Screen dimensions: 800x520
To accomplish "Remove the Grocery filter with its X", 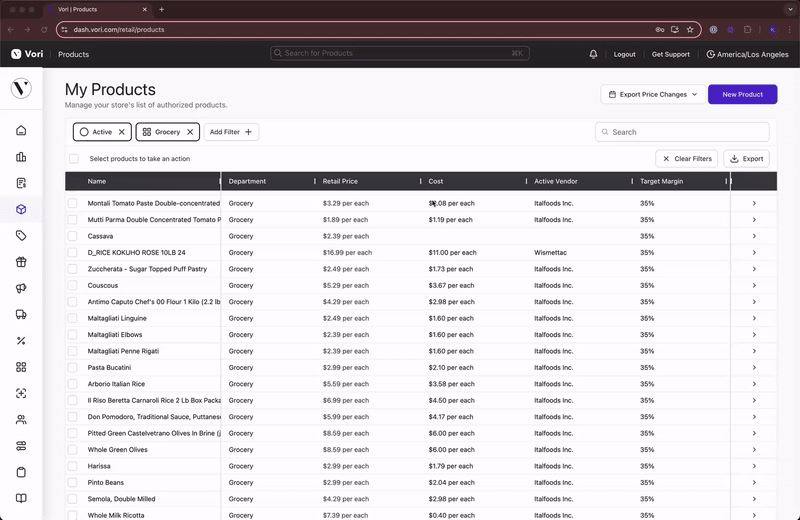I will coord(190,132).
